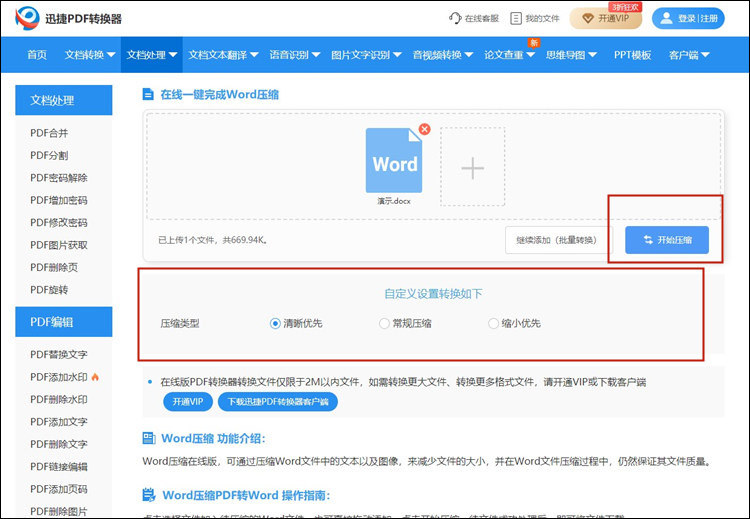
Task: Open PDF修改密码 in the sidebar
Action: click(x=59, y=223)
